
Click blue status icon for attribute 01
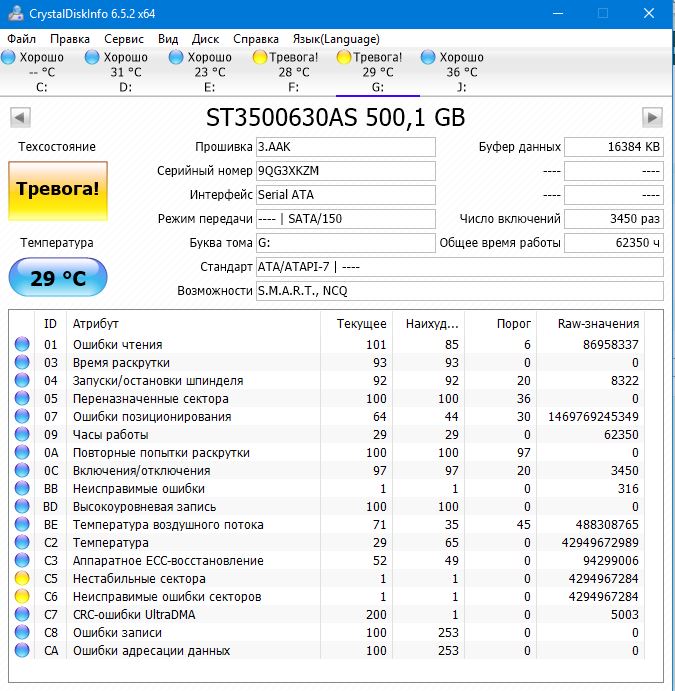pyautogui.click(x=22, y=345)
